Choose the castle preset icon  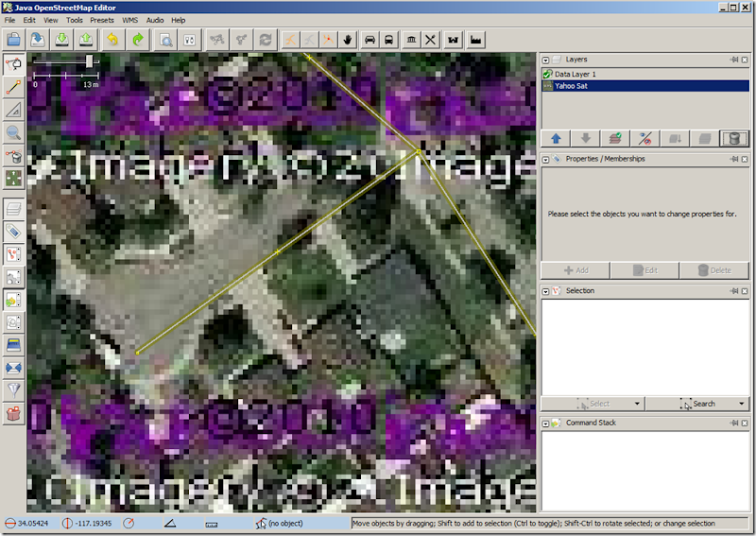coord(454,40)
